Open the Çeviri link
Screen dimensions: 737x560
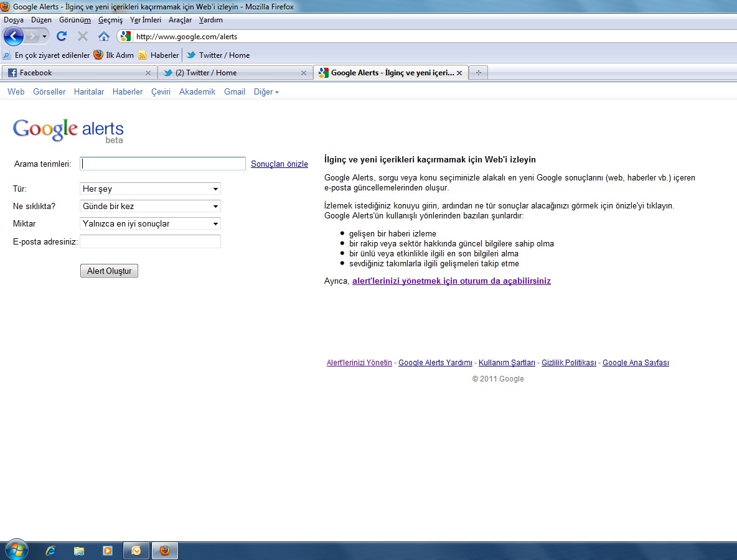coord(161,91)
